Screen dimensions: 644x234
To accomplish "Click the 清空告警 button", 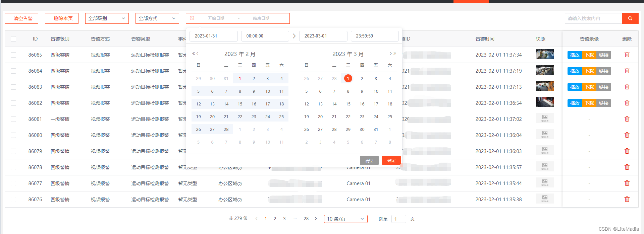I will (21, 18).
